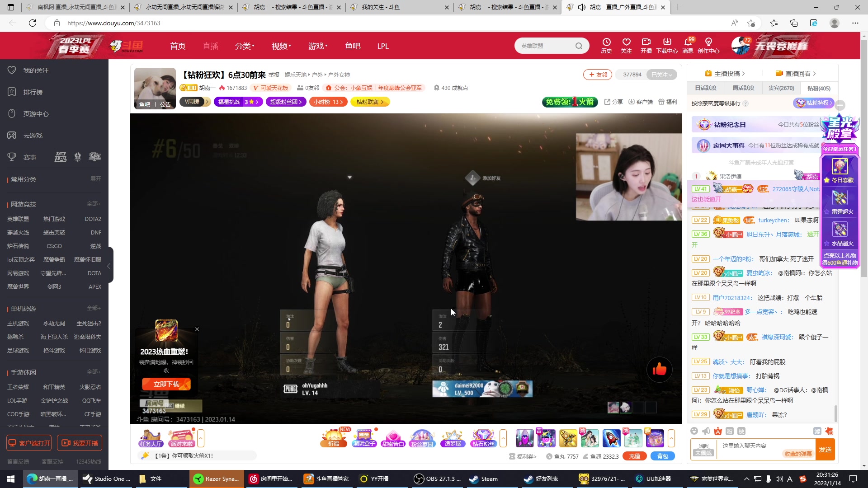This screenshot has width=868, height=488.
Task: Expand the activity icons arrow beside 派对来啦
Action: 201,438
